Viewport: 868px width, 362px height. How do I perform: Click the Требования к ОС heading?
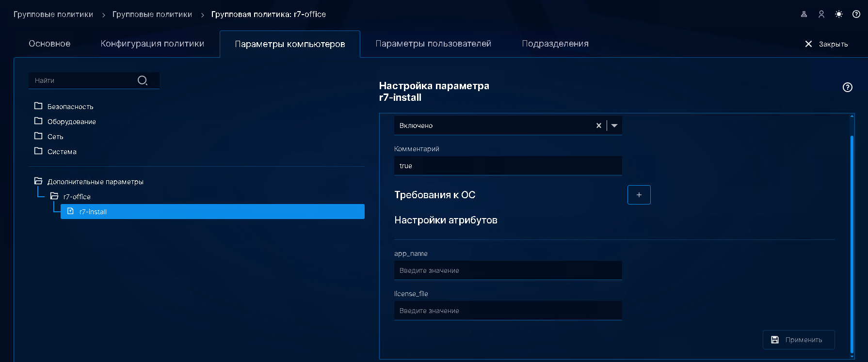coord(435,195)
